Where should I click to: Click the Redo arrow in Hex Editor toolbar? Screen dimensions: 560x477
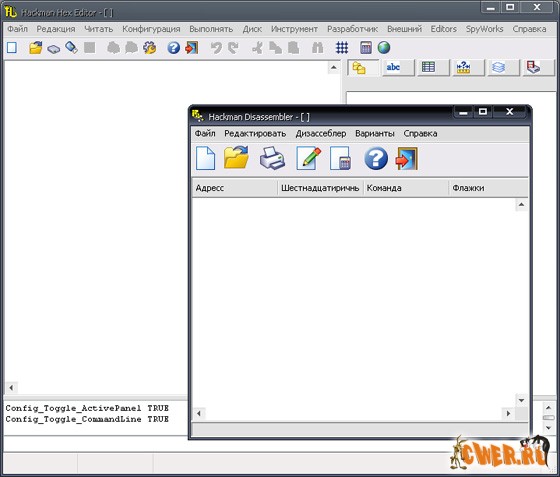233,47
